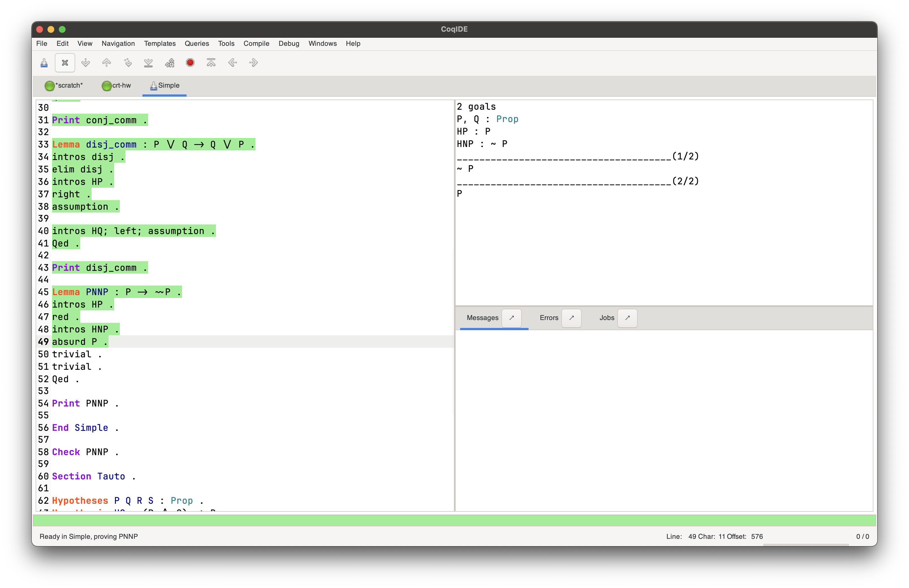909x588 pixels.
Task: Click the green status icon on scratch tab
Action: click(x=50, y=86)
